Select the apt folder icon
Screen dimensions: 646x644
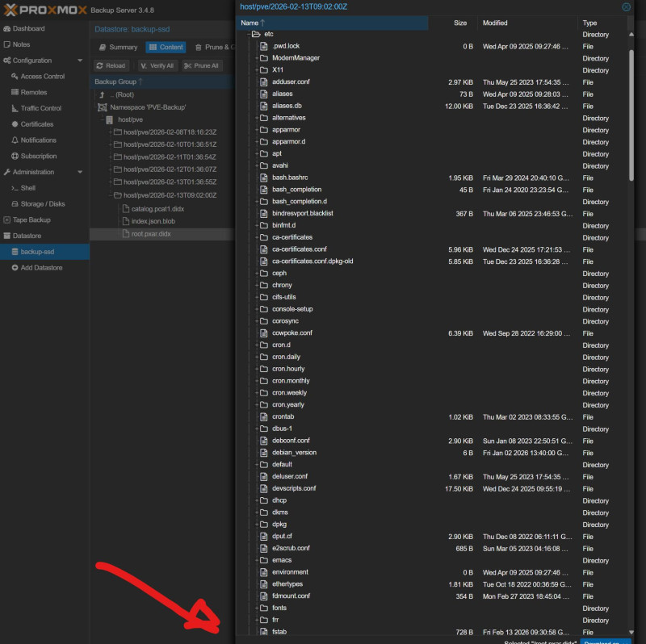(x=264, y=153)
